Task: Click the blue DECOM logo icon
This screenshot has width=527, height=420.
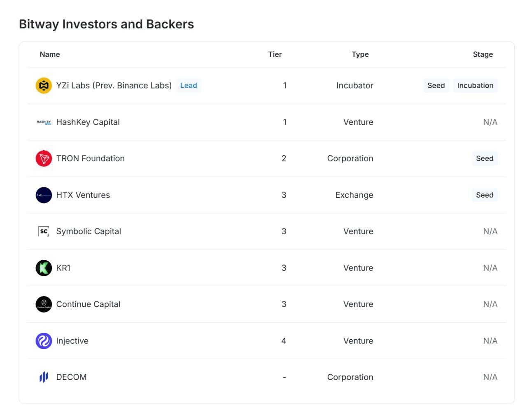Action: (44, 377)
